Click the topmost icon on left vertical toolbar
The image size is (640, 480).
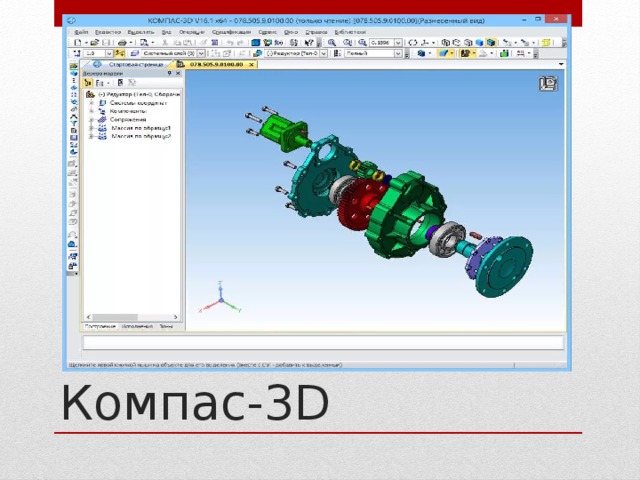(x=73, y=66)
